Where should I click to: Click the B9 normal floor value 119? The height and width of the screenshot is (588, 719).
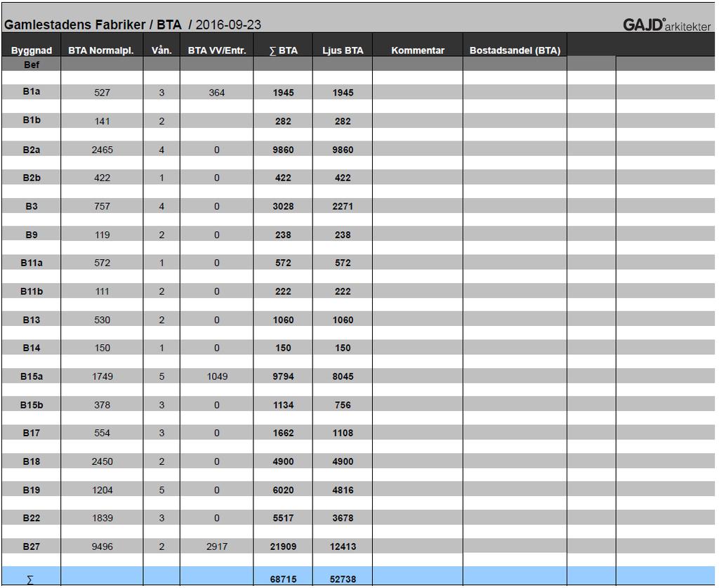(x=103, y=235)
